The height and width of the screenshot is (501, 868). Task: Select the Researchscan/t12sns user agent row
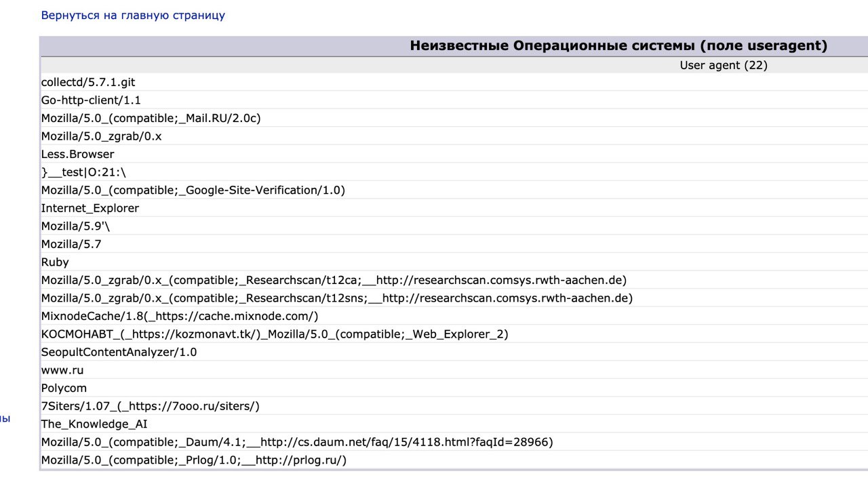454,298
